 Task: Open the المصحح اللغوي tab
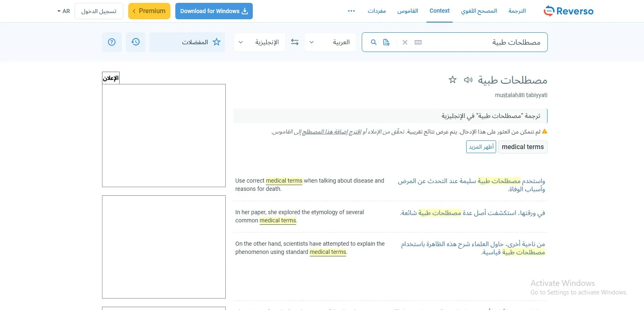tap(479, 11)
